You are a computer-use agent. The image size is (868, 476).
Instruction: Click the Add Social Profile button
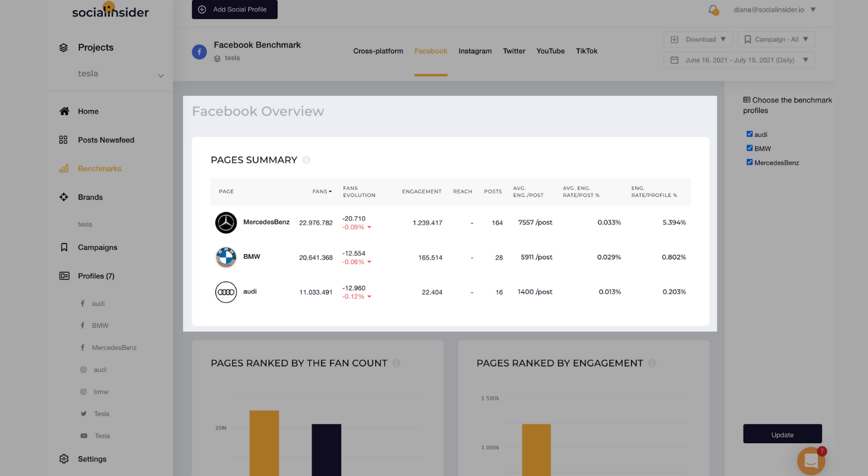pos(234,10)
